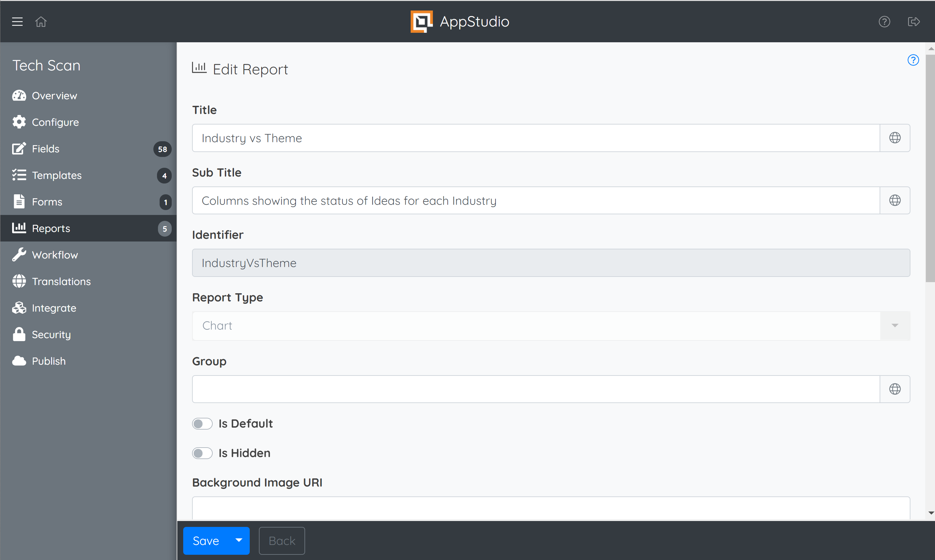Open translation globe for the Group field

click(895, 389)
